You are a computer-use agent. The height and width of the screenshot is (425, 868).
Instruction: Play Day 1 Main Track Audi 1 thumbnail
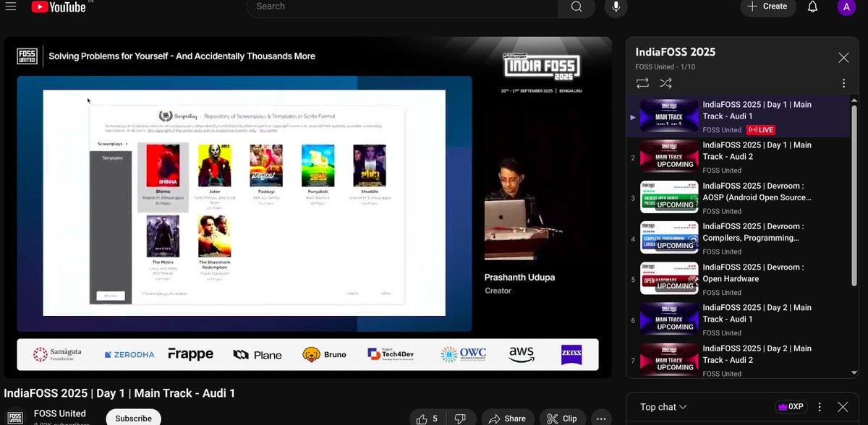(669, 116)
